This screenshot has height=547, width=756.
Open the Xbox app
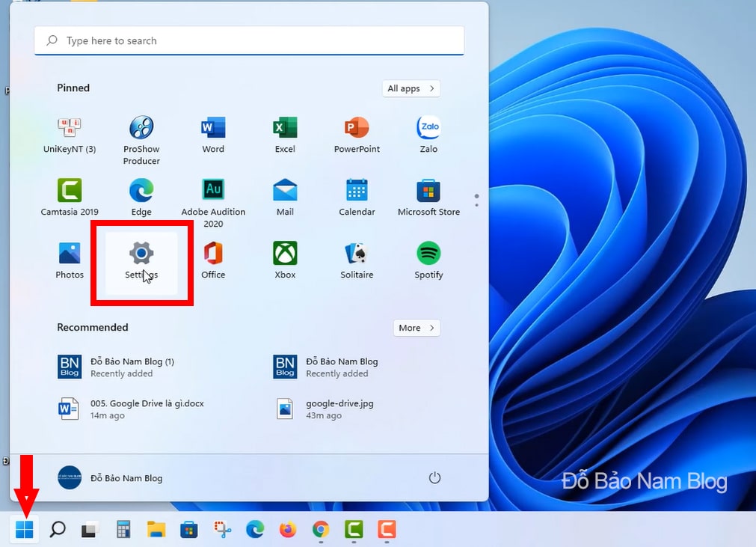pos(285,261)
